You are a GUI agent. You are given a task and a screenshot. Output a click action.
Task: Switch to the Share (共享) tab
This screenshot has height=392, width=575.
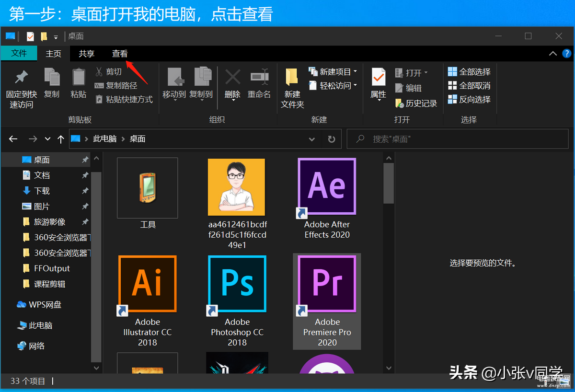coord(87,54)
